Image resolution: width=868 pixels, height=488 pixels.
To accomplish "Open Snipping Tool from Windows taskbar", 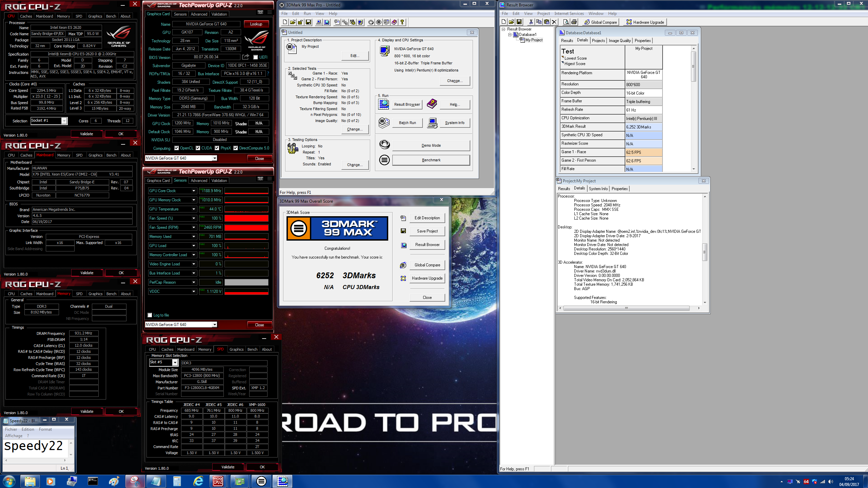I will click(135, 481).
